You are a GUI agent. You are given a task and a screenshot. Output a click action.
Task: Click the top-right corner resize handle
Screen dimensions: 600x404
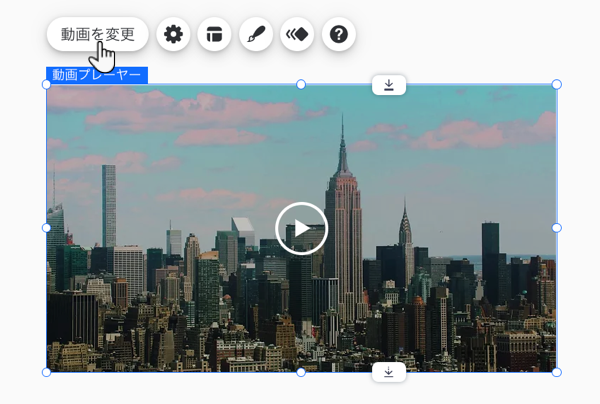557,85
